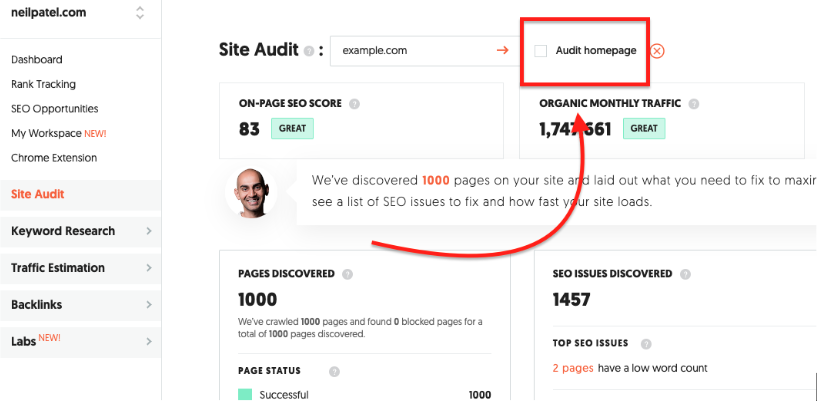
Task: Click the green Successful status color swatch
Action: click(x=245, y=394)
